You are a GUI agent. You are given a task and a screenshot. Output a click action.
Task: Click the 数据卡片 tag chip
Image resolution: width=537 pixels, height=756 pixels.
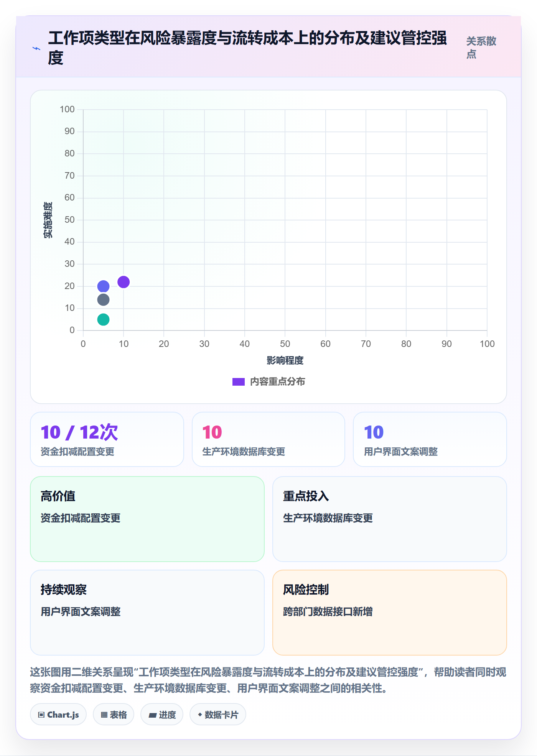(218, 715)
